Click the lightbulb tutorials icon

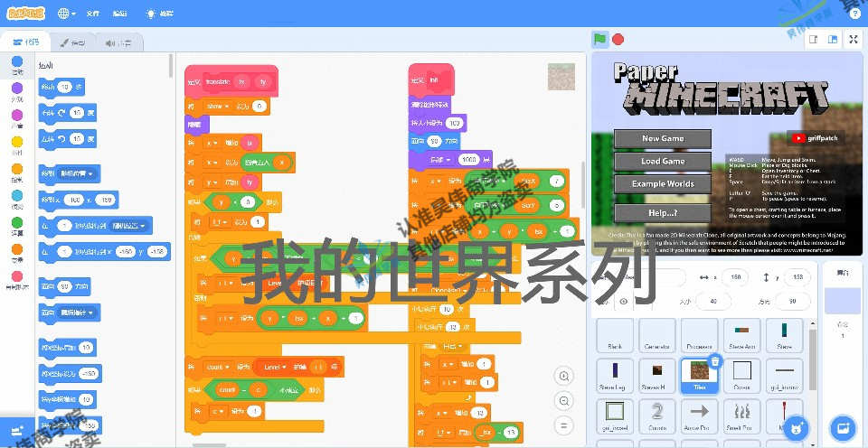pyautogui.click(x=150, y=14)
